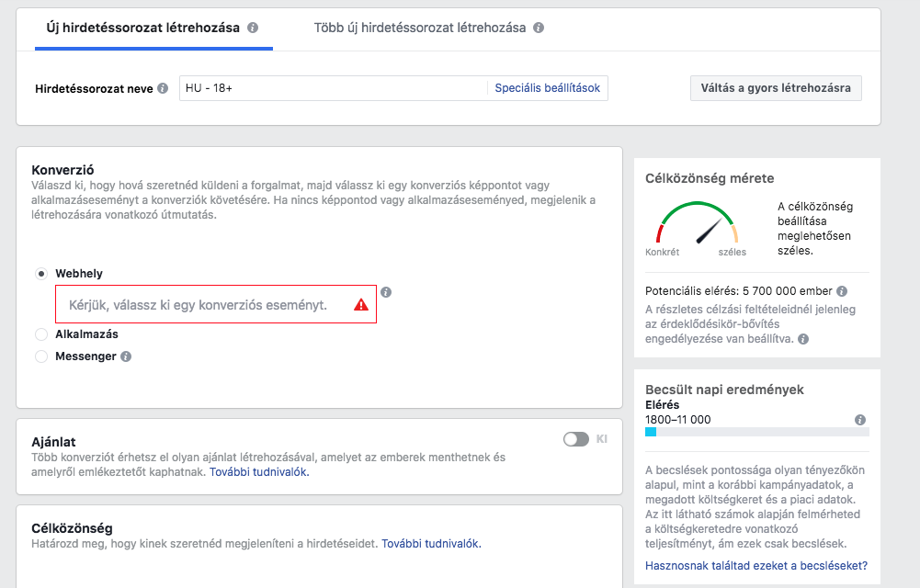Screen dimensions: 920x588
Task: Click the Konverzió section heading
Action: coord(62,170)
